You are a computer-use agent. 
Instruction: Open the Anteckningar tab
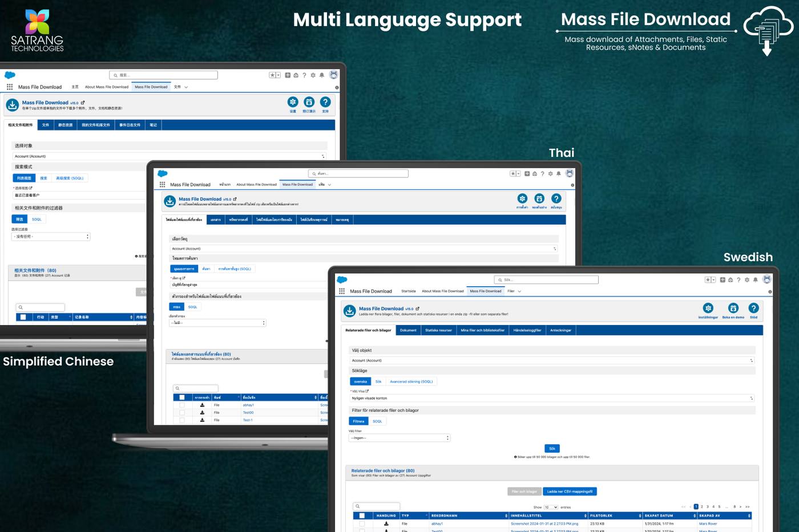coord(561,330)
